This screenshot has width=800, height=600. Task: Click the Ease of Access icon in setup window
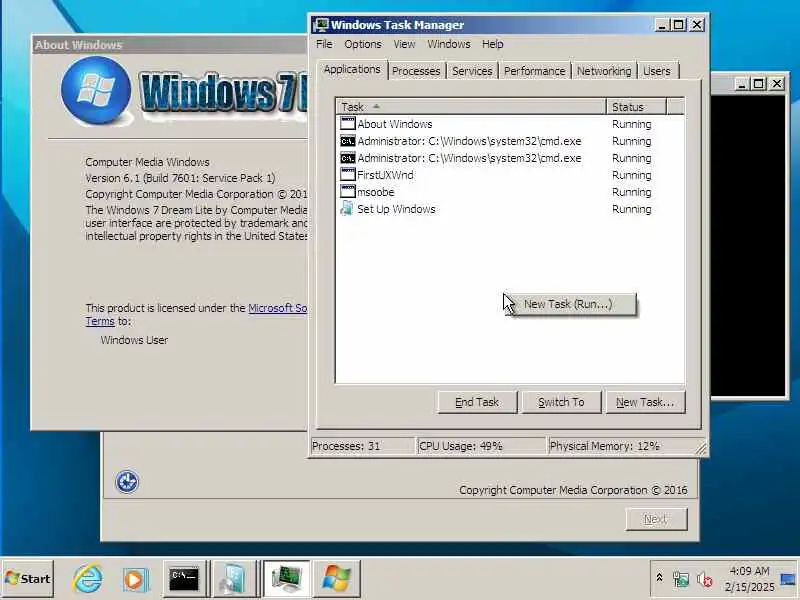point(127,481)
